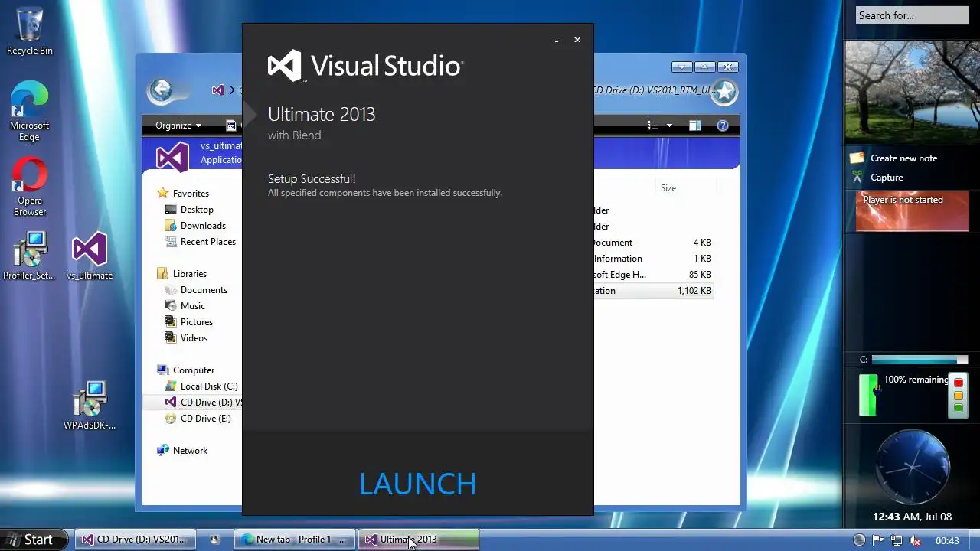Click the Explorer window's down-arrow caption button

pyautogui.click(x=681, y=67)
